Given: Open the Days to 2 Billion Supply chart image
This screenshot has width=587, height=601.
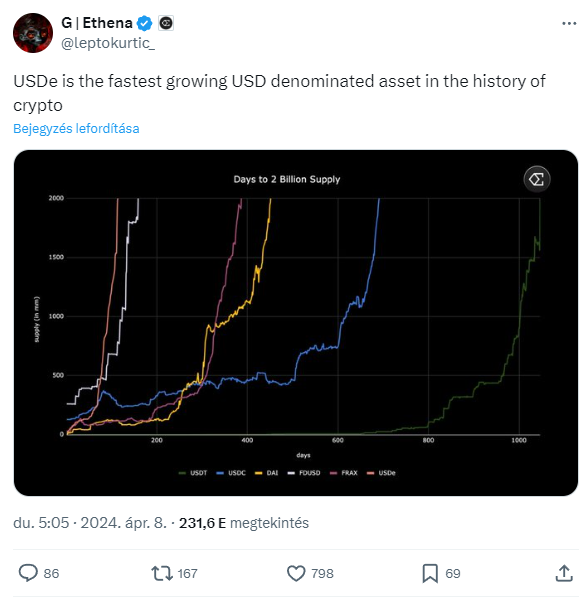Looking at the screenshot, I should coord(296,323).
